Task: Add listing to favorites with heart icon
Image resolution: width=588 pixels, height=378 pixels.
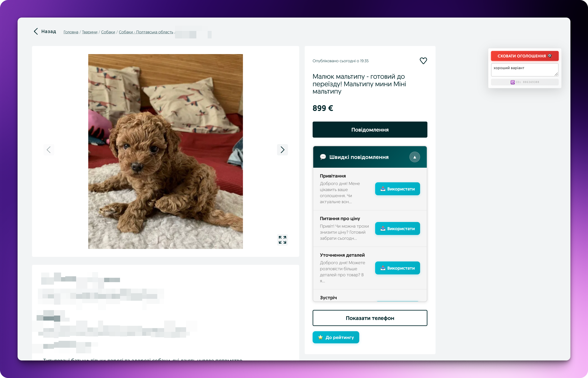Action: (x=423, y=61)
